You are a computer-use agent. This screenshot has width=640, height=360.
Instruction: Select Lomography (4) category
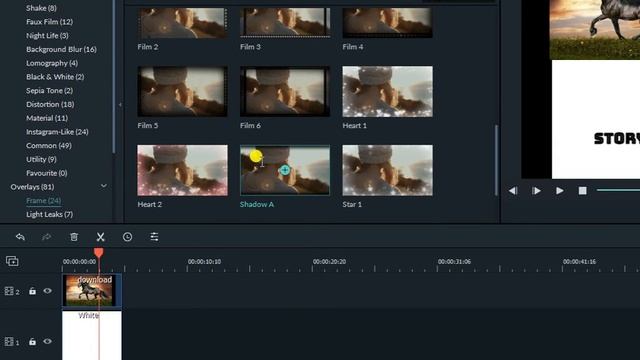pyautogui.click(x=52, y=63)
